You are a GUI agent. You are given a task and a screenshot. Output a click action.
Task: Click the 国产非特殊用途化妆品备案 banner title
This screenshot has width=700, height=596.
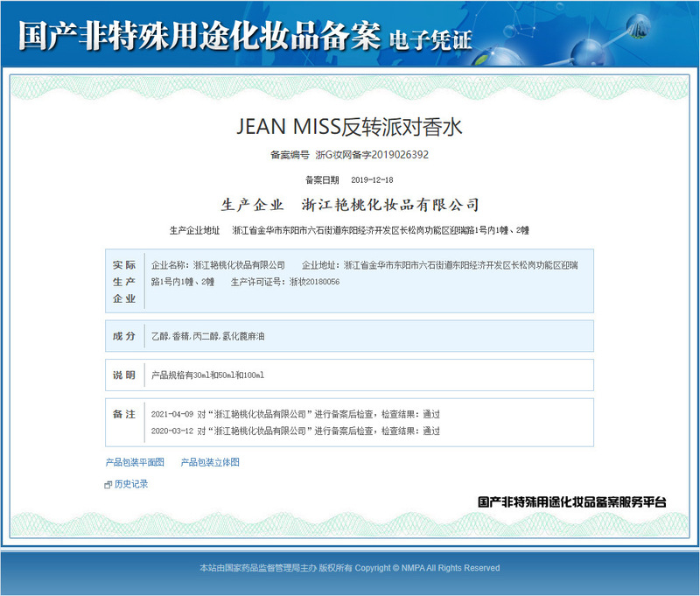coord(199,36)
